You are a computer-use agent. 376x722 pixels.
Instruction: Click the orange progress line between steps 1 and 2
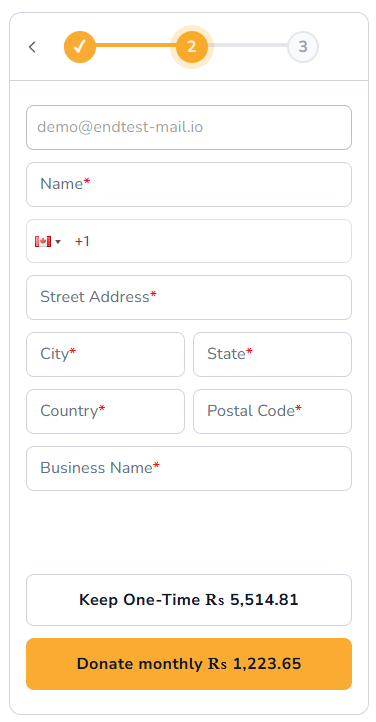click(x=135, y=46)
